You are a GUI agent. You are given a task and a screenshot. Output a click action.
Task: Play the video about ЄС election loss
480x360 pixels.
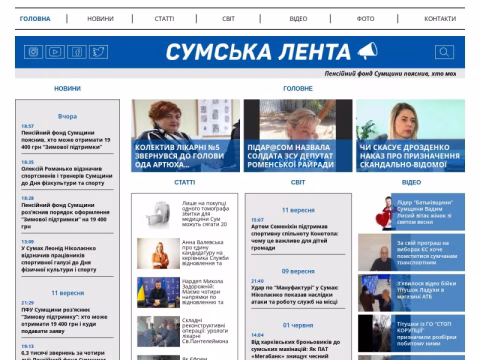point(411,252)
